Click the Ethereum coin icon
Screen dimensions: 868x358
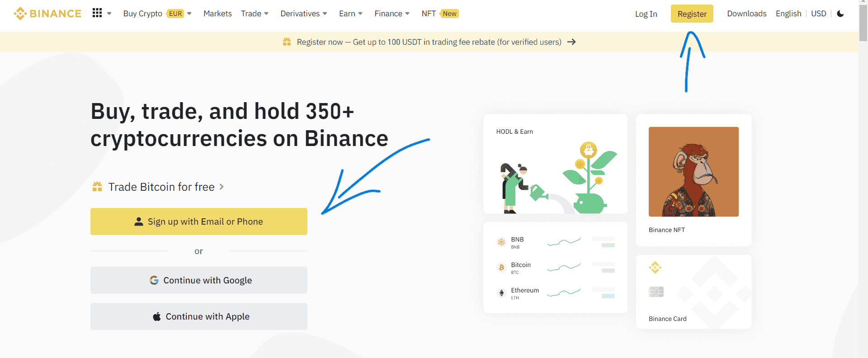pos(501,293)
